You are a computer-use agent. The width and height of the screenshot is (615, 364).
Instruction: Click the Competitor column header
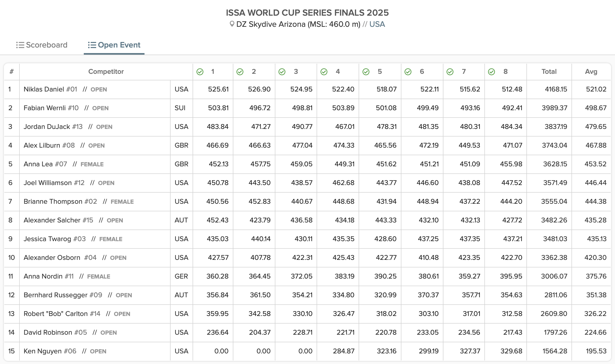(106, 72)
